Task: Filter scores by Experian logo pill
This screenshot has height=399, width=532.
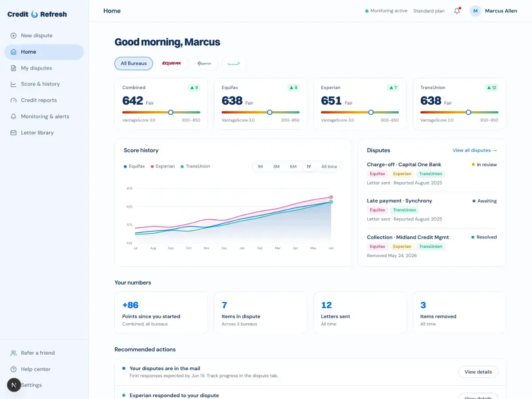Action: point(204,63)
